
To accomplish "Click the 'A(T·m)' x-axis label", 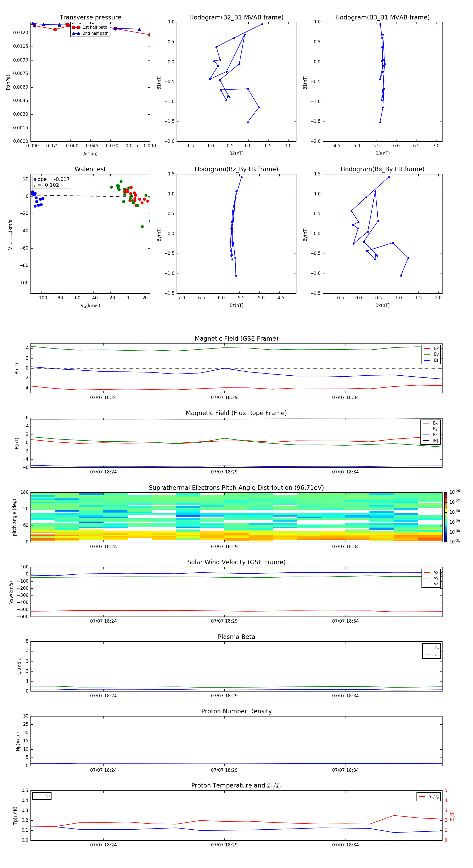I will point(90,154).
